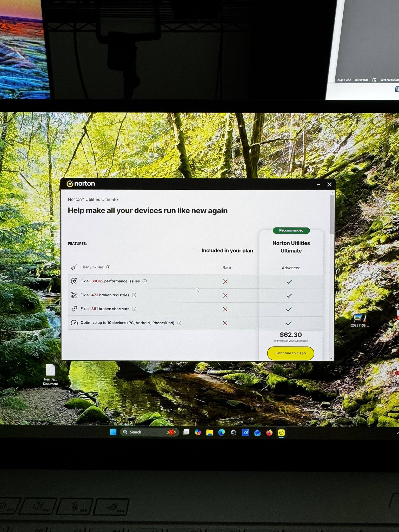Click info icon beside Clear junk files
399x532 pixels.
108,267
